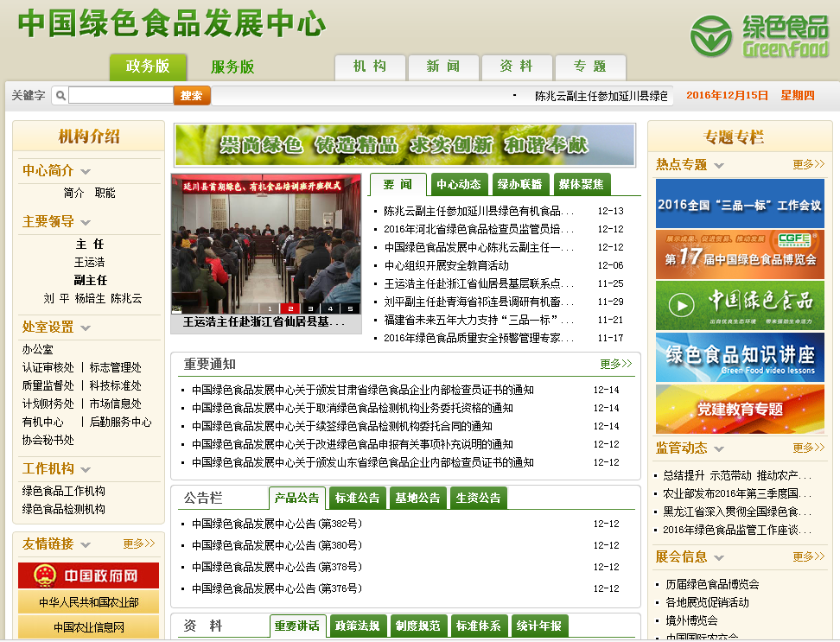Screen dimensions: 840x642
Task: Select slideshow page 5 indicator
Action: click(x=350, y=308)
